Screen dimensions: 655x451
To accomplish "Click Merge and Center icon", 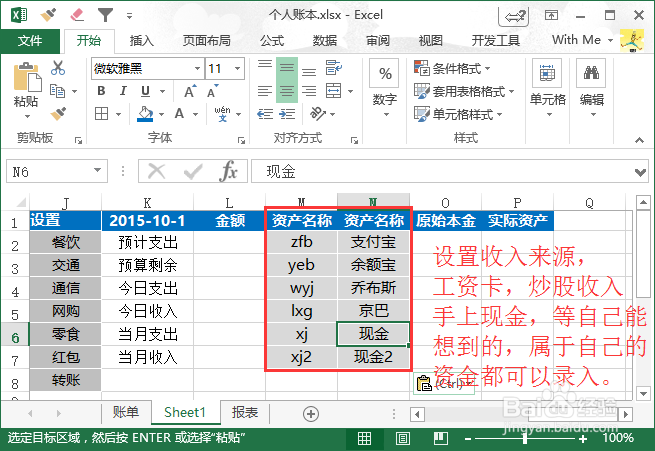I will 334,91.
